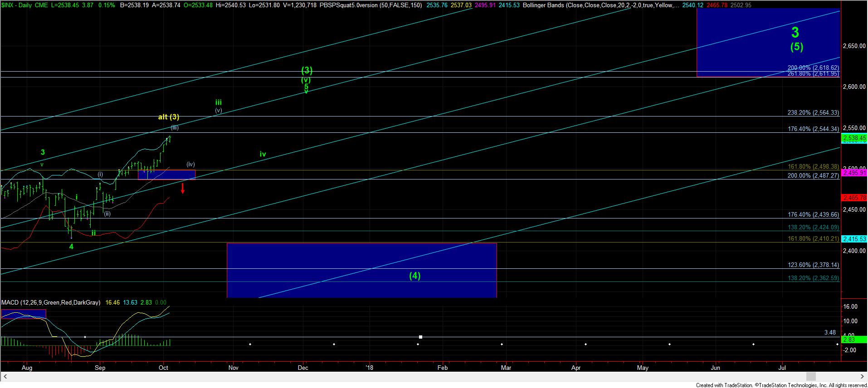Click the green 2,538.45 current price tag
The width and height of the screenshot is (868, 388).
pyautogui.click(x=854, y=137)
